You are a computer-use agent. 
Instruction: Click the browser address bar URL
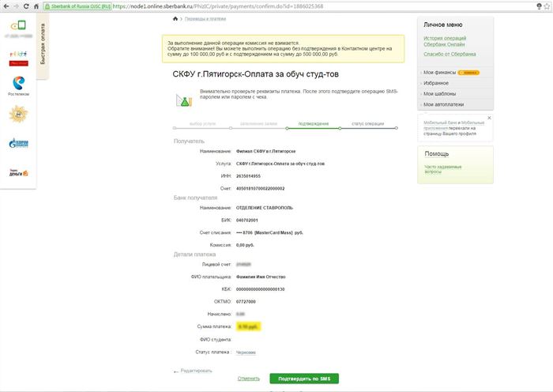pyautogui.click(x=218, y=6)
